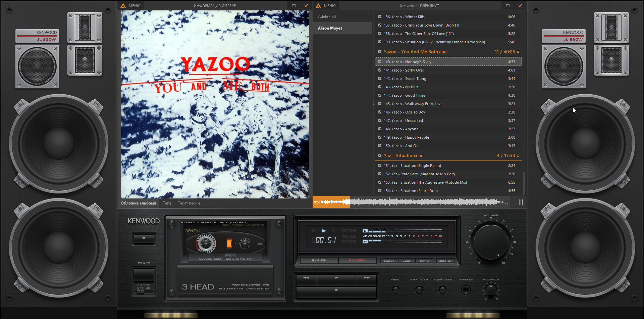Switch to the Обложка альбома tab
644x319 pixels.
click(x=138, y=203)
